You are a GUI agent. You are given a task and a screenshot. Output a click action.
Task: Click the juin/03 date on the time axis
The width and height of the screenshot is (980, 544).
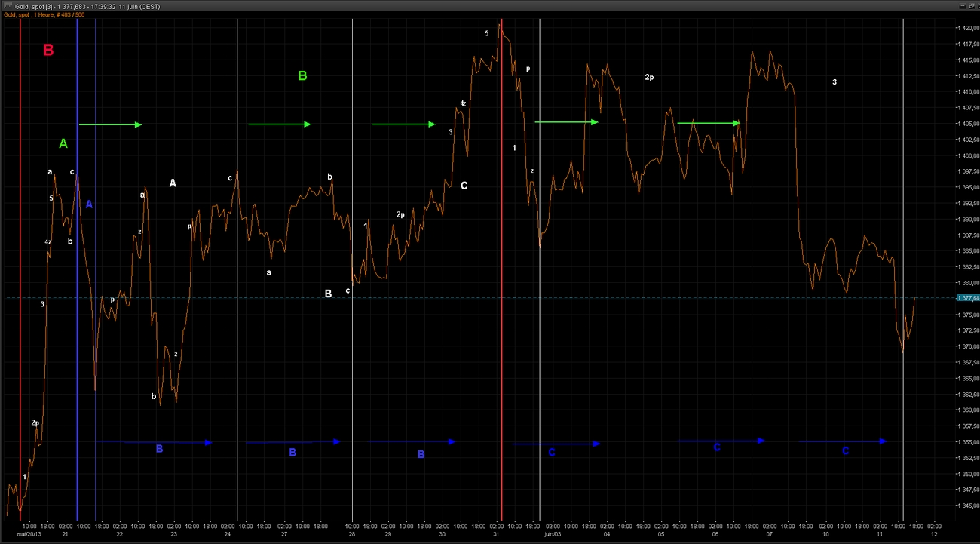[553, 533]
